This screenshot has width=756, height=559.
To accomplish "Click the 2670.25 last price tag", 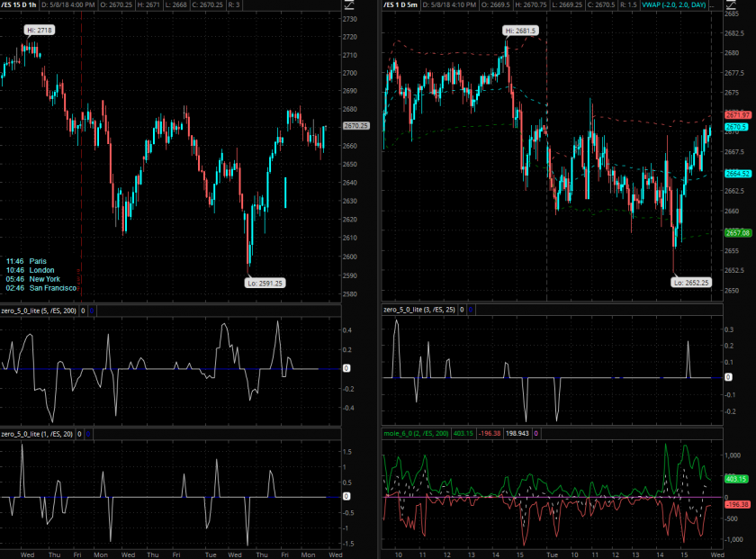I will (x=356, y=125).
